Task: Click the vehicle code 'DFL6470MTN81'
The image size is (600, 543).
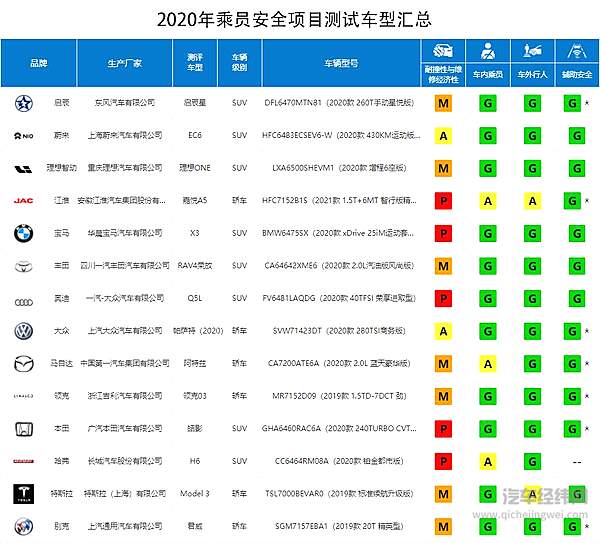Action: (x=293, y=103)
